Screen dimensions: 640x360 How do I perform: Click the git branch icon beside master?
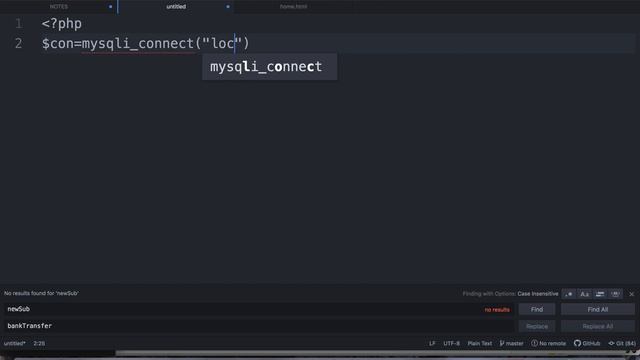pos(502,344)
